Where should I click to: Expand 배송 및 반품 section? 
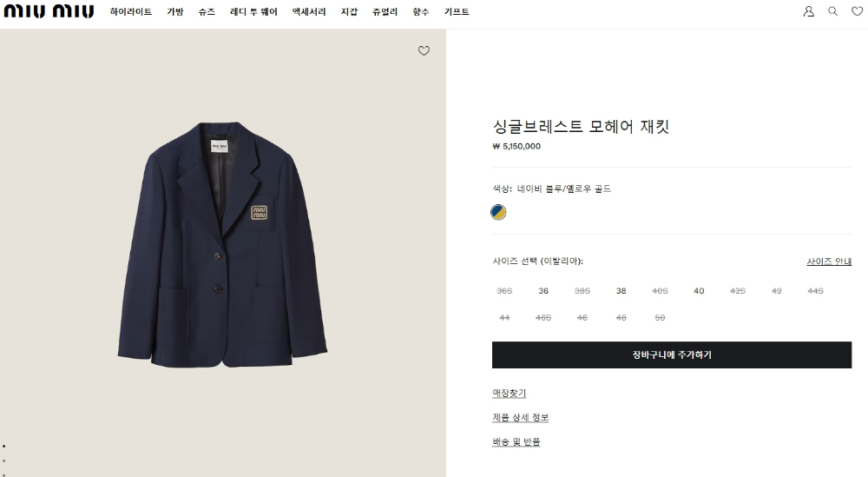(516, 442)
